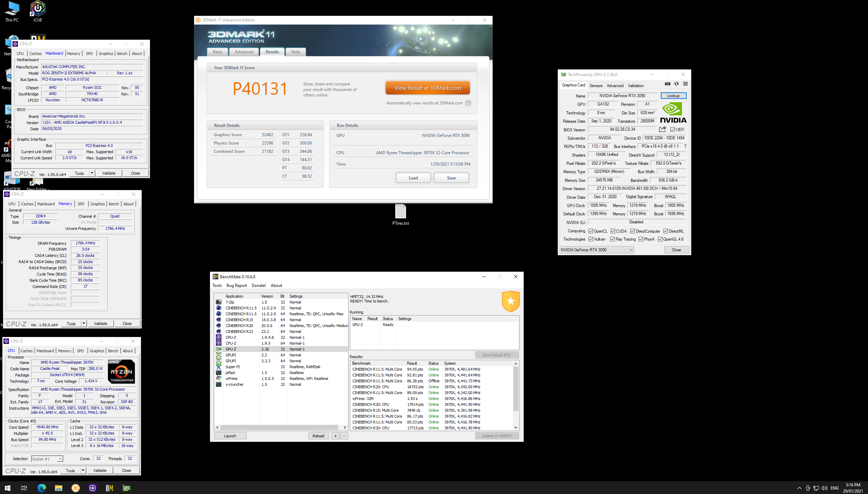Click View Result at 3DMark.com button
Image resolution: width=868 pixels, height=494 pixels.
[x=428, y=88]
